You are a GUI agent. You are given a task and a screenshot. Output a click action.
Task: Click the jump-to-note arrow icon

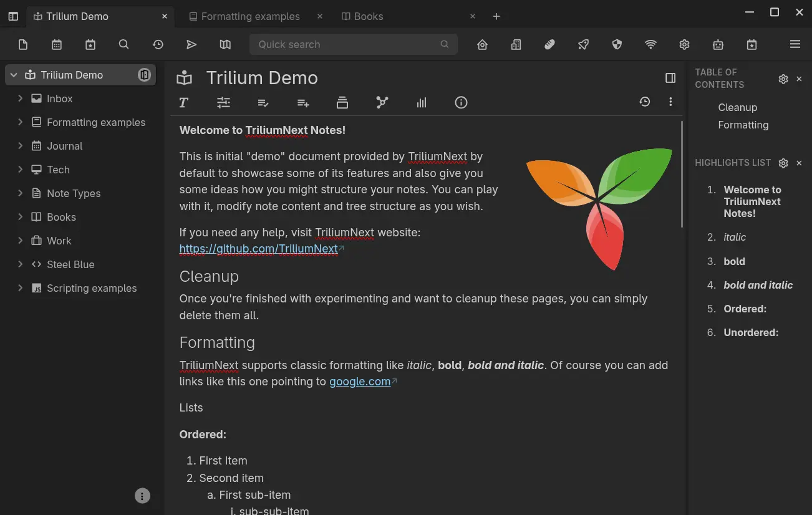(191, 44)
